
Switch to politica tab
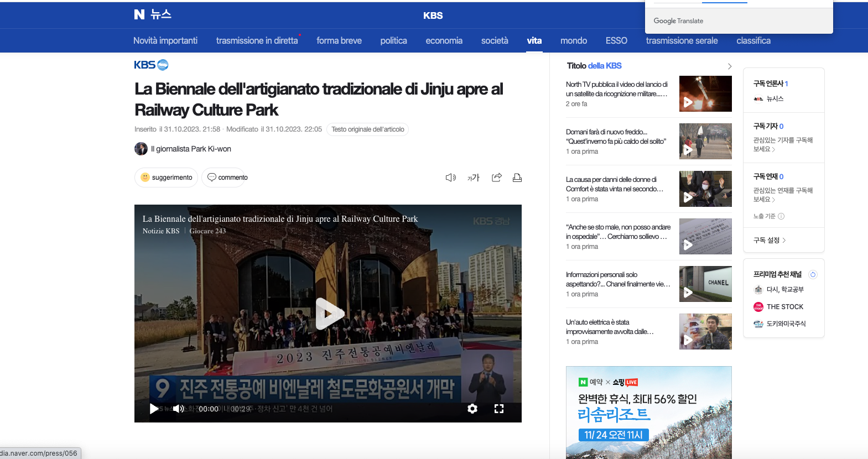393,40
